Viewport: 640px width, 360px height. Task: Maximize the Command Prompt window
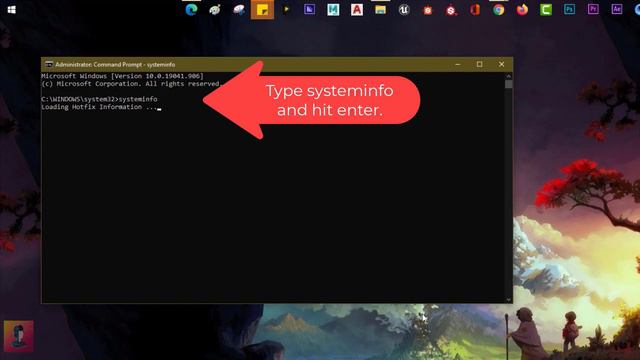480,64
